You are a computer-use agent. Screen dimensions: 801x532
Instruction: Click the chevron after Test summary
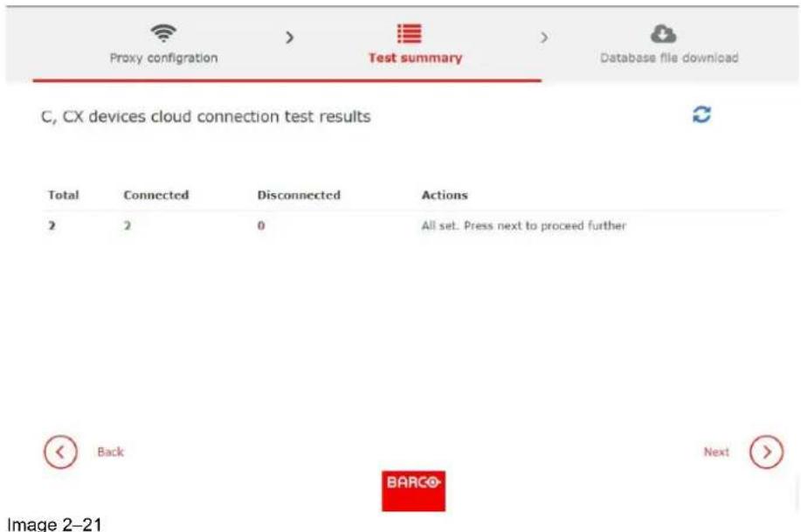(544, 38)
